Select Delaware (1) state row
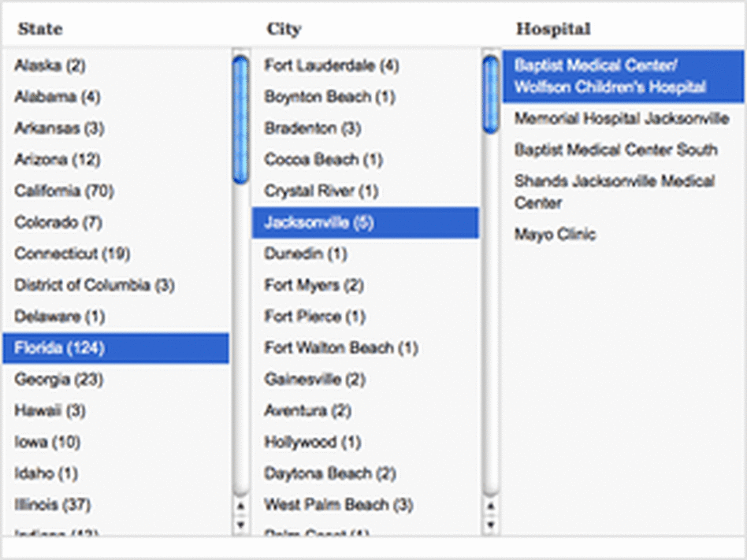747x560 pixels. coord(116,317)
